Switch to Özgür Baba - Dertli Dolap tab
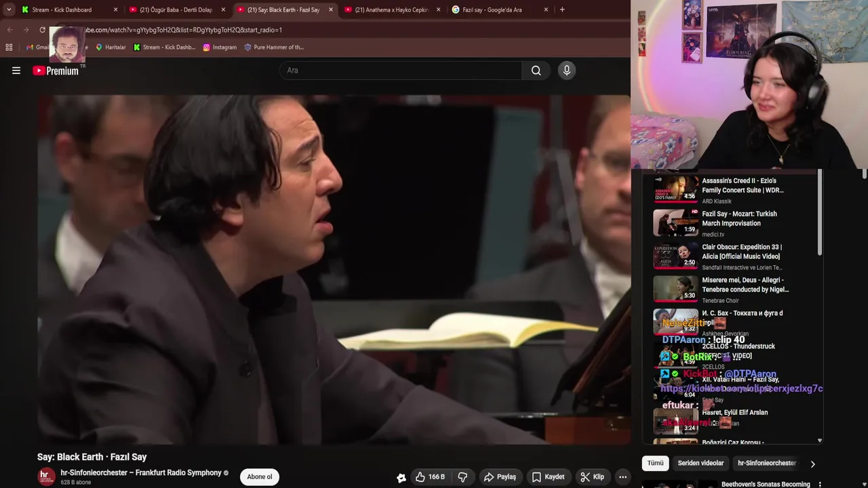 (176, 10)
